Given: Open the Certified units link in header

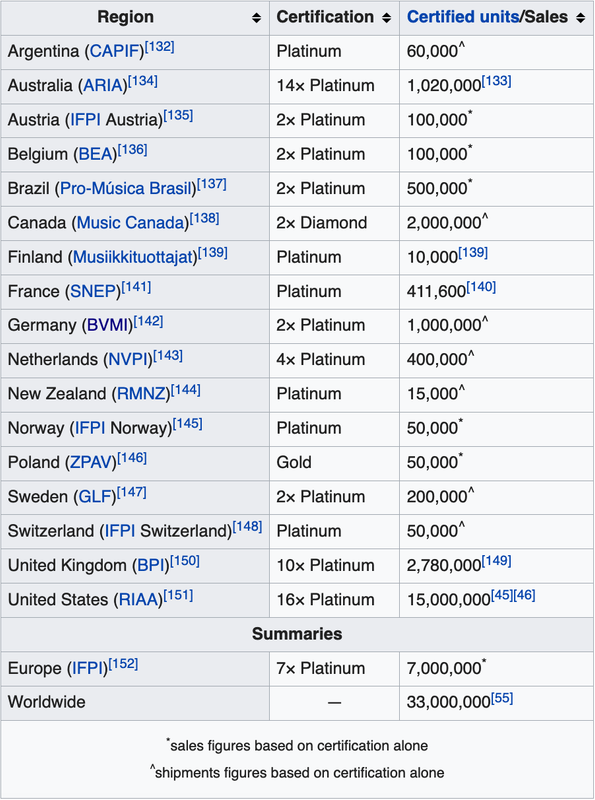Looking at the screenshot, I should tap(463, 17).
